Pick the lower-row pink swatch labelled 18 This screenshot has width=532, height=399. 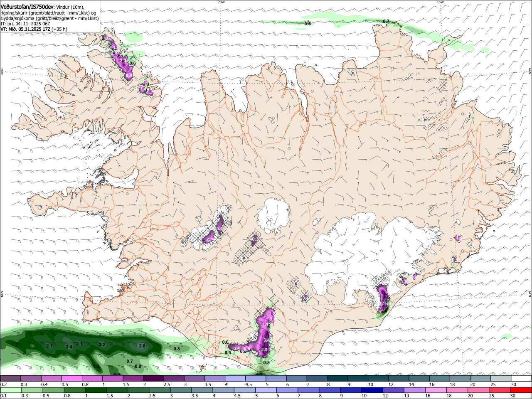point(457,390)
